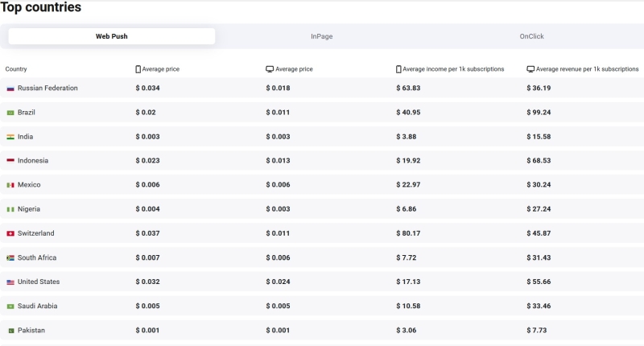Click the $ 17.13 income value
The width and height of the screenshot is (644, 346).
click(408, 282)
